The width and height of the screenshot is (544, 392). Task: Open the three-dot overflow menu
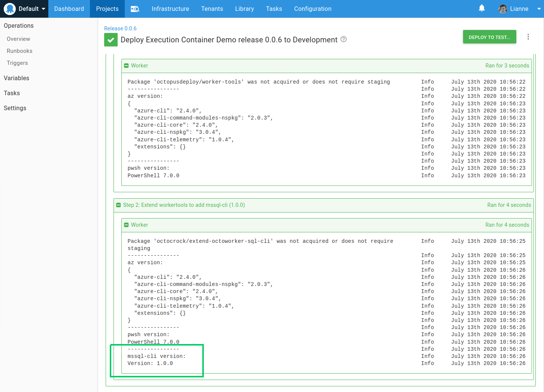pyautogui.click(x=528, y=37)
